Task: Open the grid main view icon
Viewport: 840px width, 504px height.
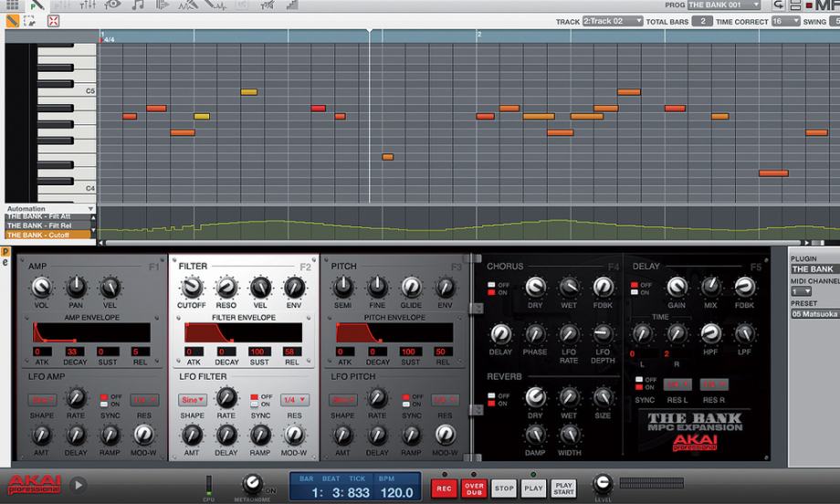Action: tap(12, 5)
